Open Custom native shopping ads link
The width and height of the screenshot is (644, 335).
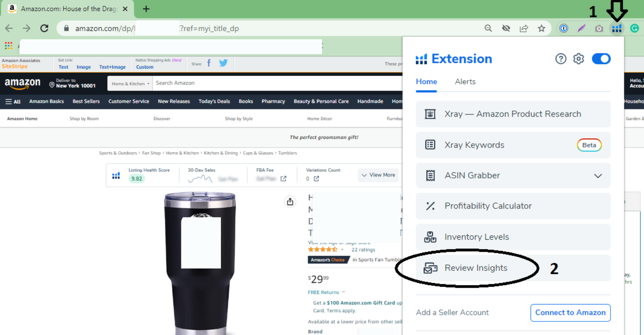tap(145, 67)
